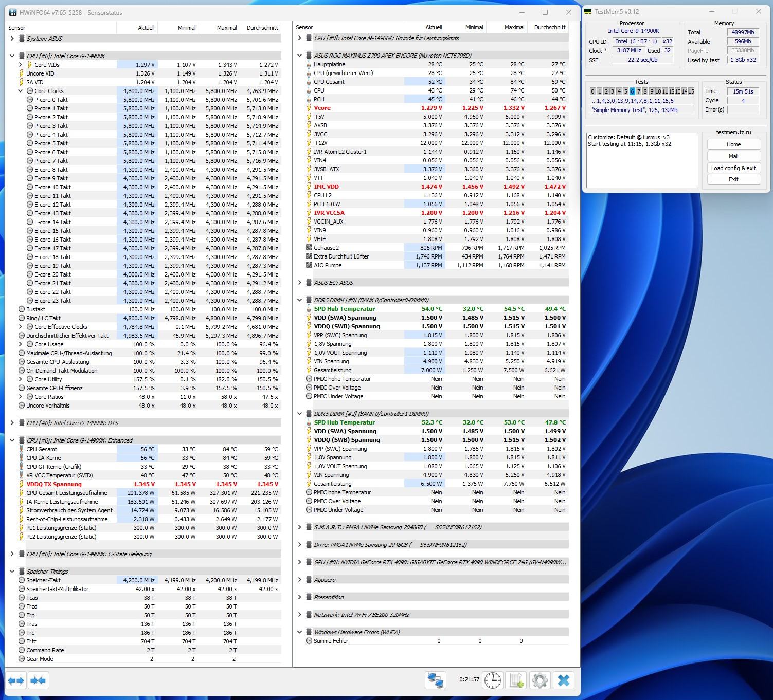Open the remote network monitoring icon
This screenshot has width=773, height=700.
pyautogui.click(x=436, y=680)
